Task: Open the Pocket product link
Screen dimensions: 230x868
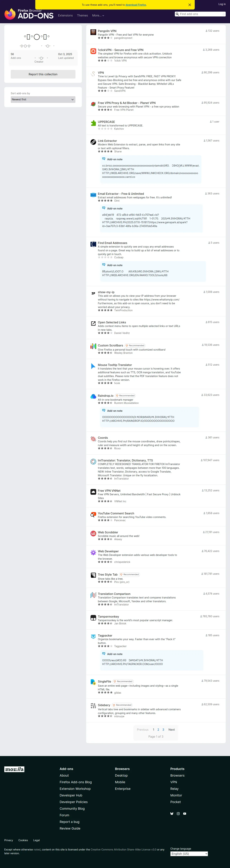Action: (x=175, y=802)
